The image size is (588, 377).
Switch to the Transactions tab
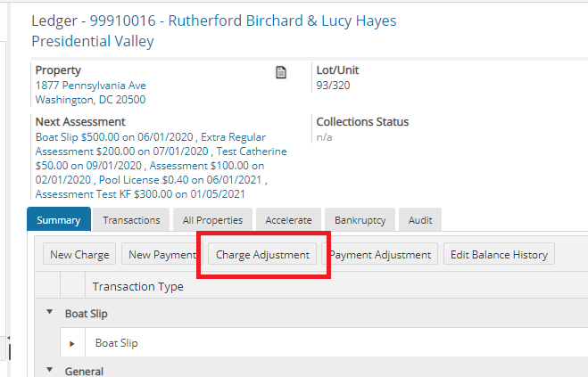[x=131, y=220]
